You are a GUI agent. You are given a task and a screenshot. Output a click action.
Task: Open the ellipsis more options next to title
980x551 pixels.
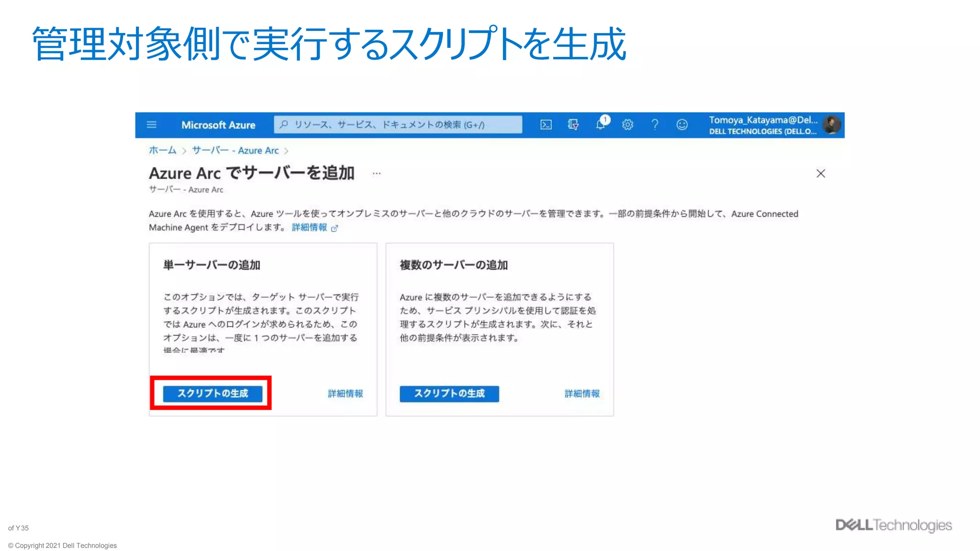(x=377, y=174)
